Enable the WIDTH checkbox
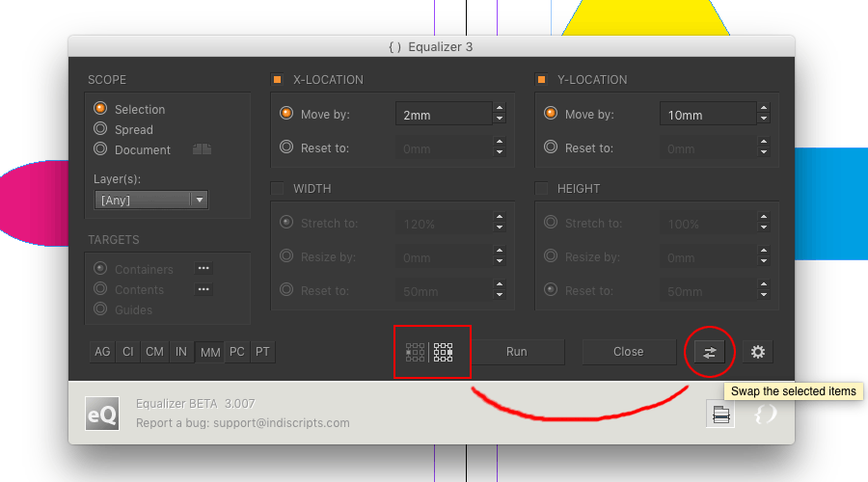This screenshot has width=868, height=482. [278, 189]
